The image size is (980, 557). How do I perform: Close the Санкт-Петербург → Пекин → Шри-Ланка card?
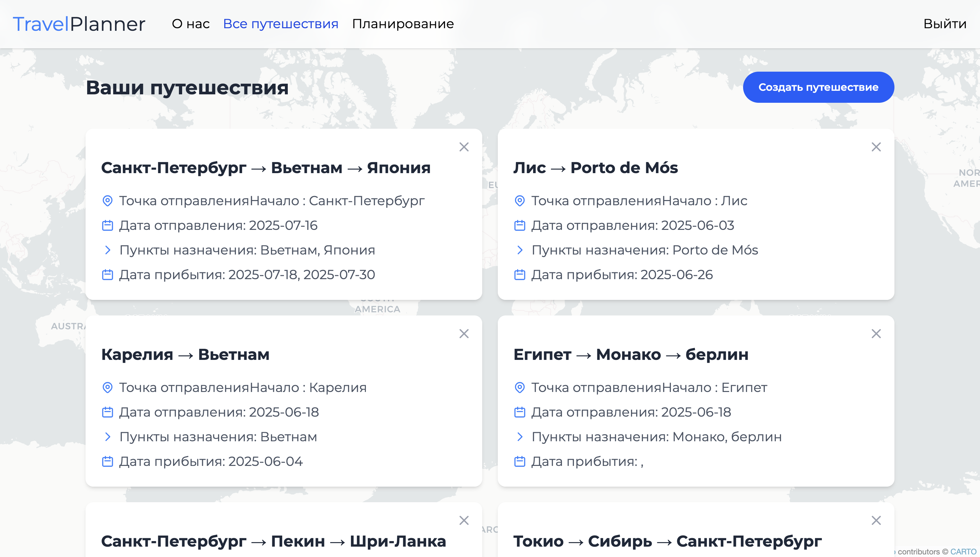(x=464, y=520)
